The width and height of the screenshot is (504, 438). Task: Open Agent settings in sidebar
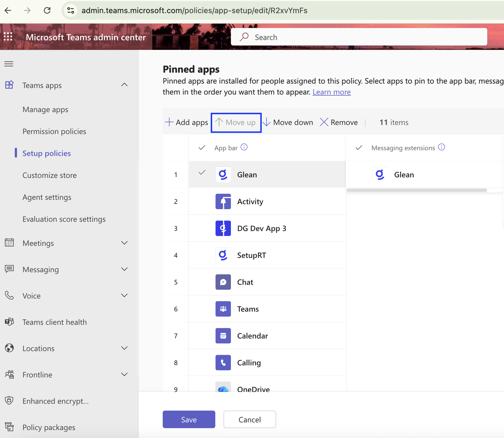point(47,197)
